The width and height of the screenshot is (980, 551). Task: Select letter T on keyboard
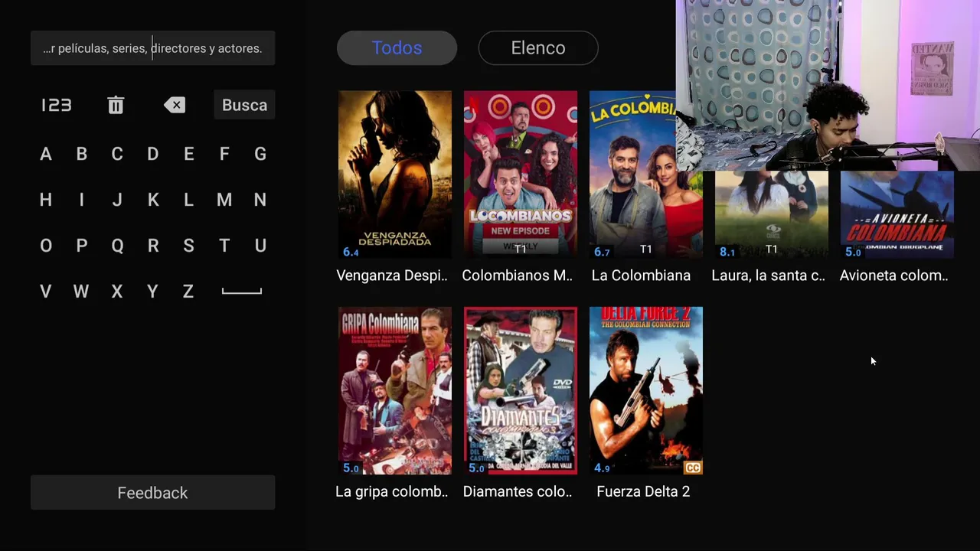tap(224, 246)
